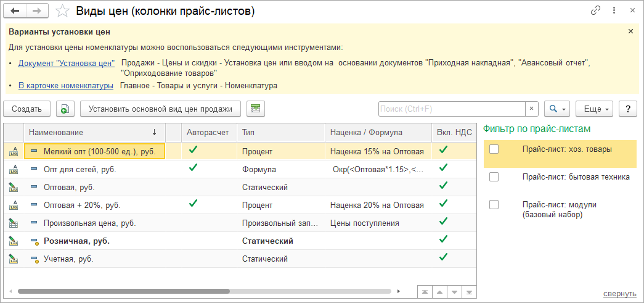Click the Вкл. НДС column header

pos(454,133)
